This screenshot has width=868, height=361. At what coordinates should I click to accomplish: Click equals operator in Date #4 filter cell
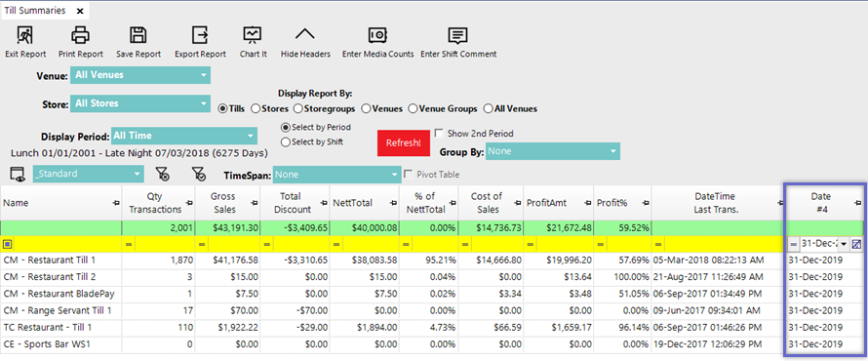[x=793, y=244]
